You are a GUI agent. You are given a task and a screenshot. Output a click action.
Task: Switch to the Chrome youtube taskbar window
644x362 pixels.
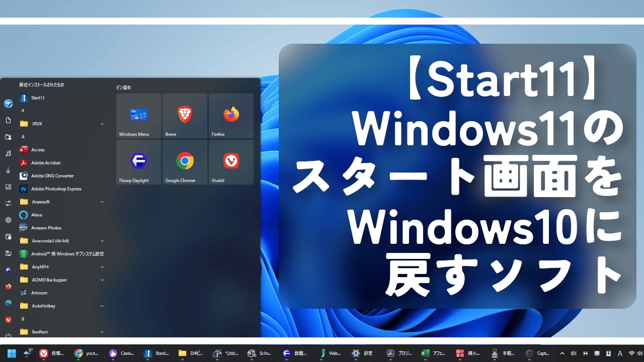tap(87, 353)
